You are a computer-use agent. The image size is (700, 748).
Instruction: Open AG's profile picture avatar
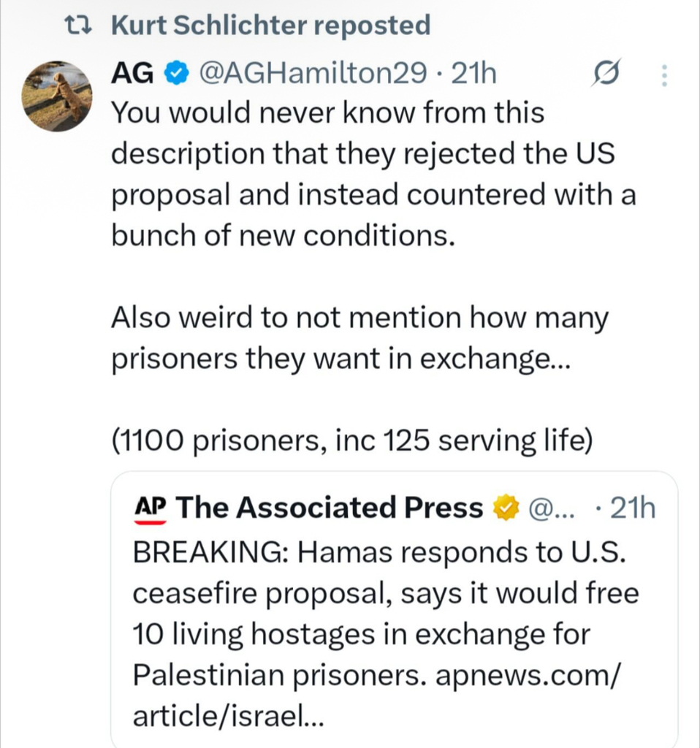[57, 96]
